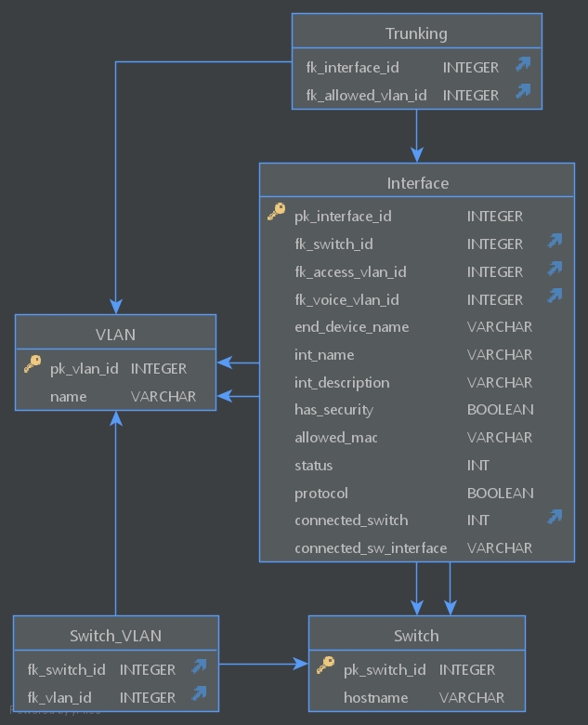Select the Switch_VLAN table header
The width and height of the screenshot is (588, 725).
(116, 634)
